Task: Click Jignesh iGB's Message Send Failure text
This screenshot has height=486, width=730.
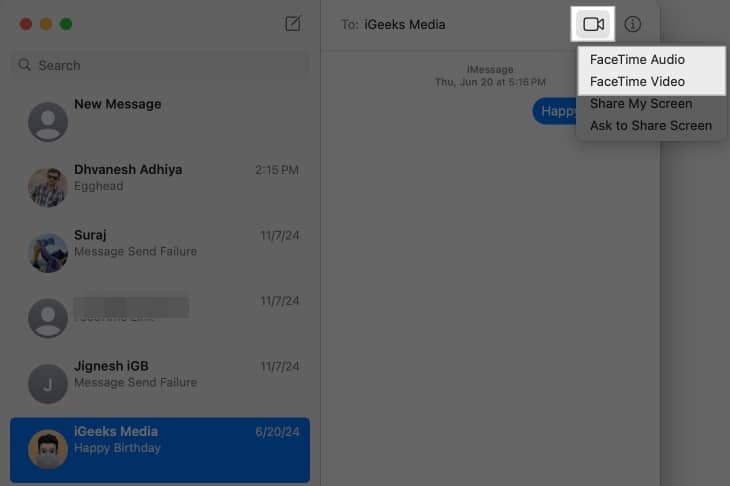Action: pos(135,382)
